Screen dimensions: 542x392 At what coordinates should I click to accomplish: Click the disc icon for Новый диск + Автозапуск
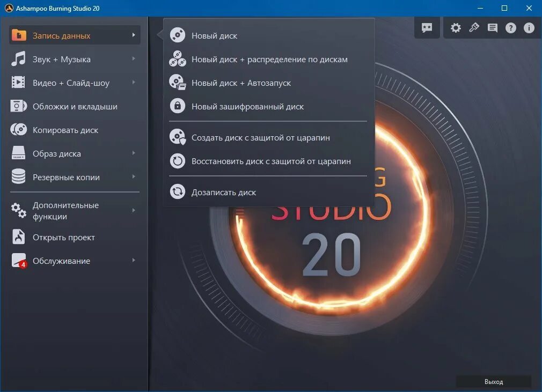click(178, 83)
